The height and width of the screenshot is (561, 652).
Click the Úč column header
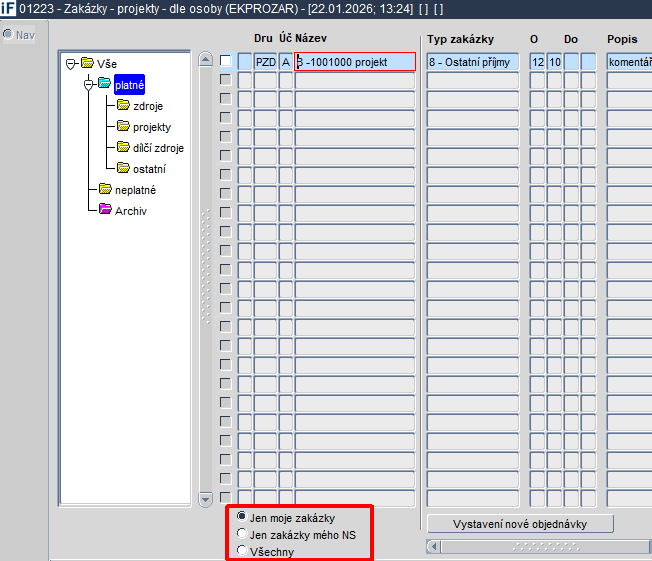click(285, 38)
